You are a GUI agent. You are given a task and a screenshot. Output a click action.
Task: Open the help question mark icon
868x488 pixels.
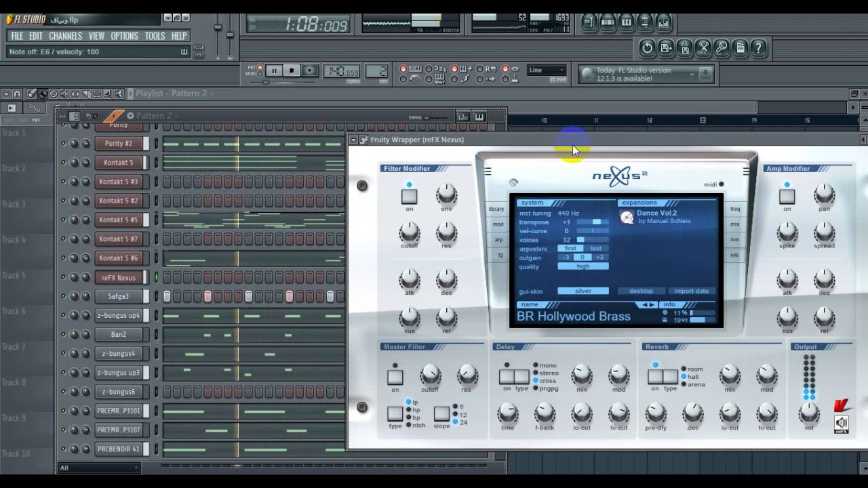(x=759, y=47)
